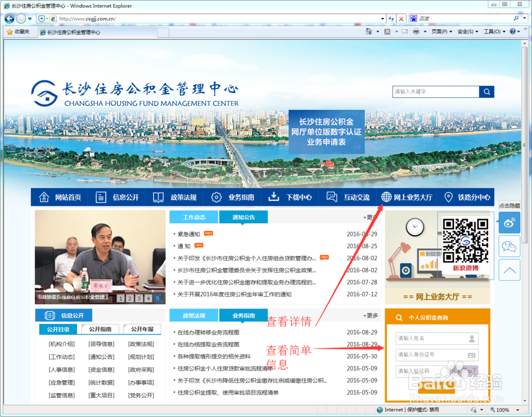Switch to the 工作动态 tab
The height and width of the screenshot is (417, 532).
click(x=194, y=217)
